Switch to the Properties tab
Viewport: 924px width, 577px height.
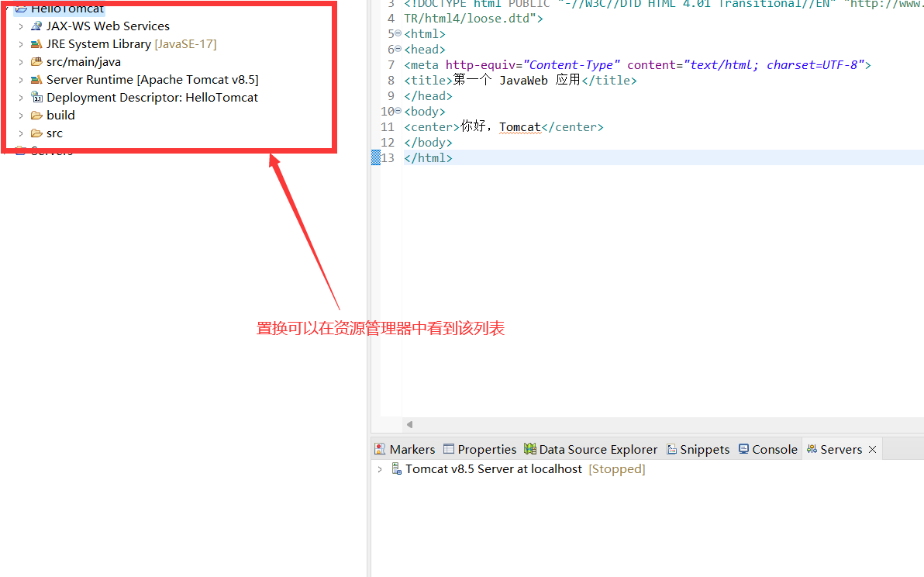pos(480,449)
